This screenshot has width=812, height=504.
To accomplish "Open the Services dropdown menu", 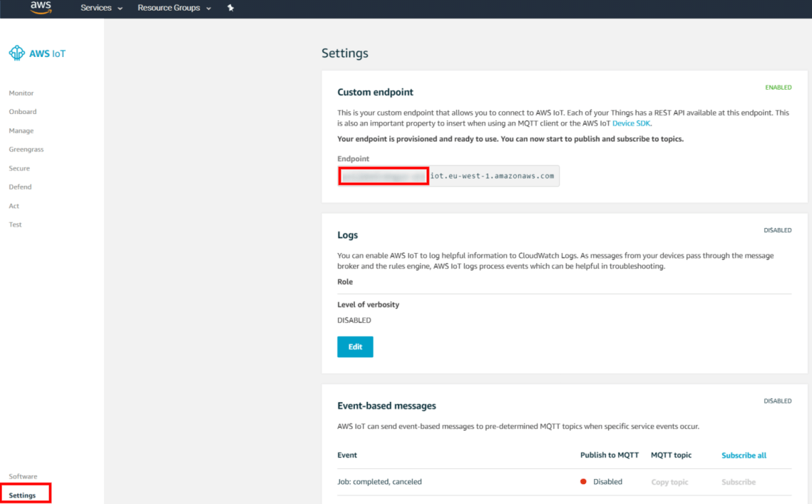I will pyautogui.click(x=101, y=8).
